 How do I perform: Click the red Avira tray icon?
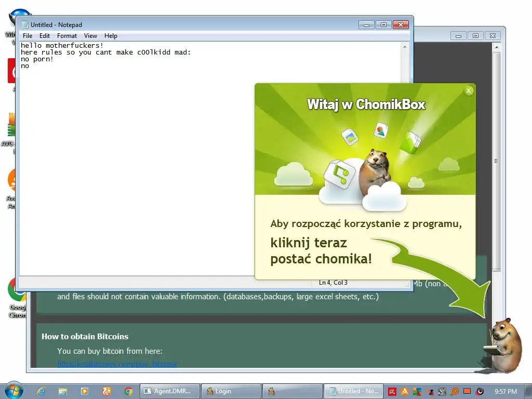[392, 392]
